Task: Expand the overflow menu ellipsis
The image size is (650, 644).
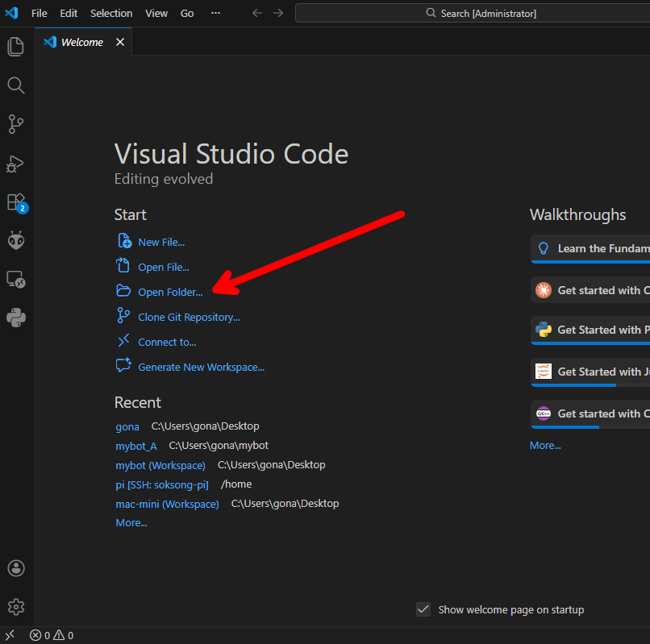Action: pyautogui.click(x=215, y=13)
